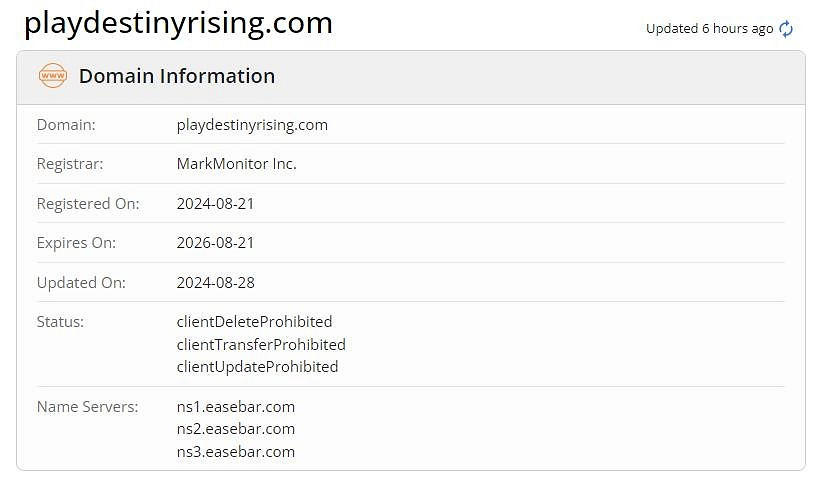Viewport: 823px width, 478px height.
Task: Click name server ns2.easebar.com
Action: click(x=235, y=429)
